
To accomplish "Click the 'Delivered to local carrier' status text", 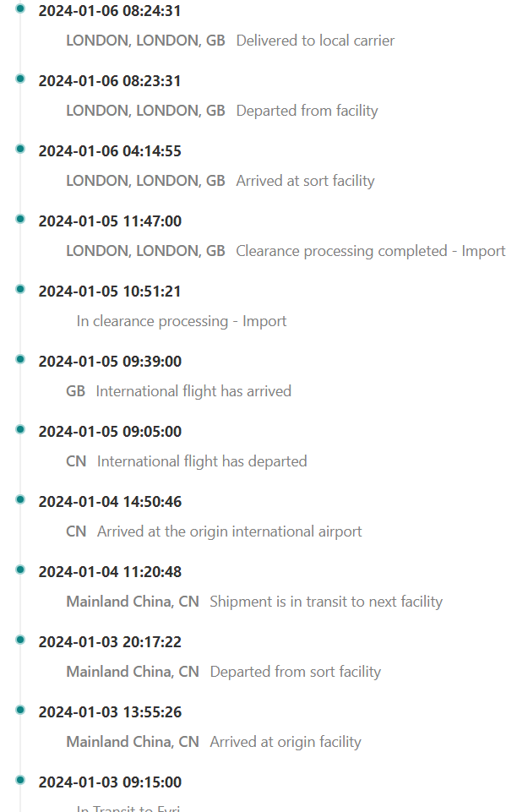I will (315, 41).
